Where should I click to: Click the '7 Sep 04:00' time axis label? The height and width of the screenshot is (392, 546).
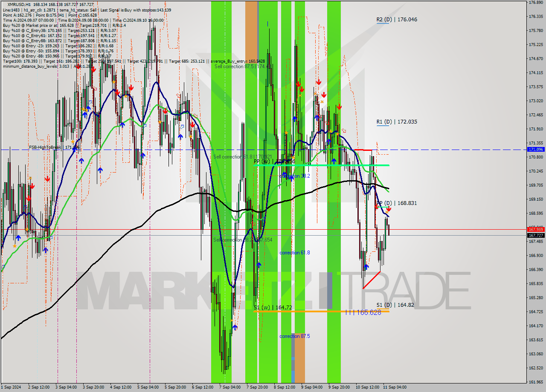tap(230, 387)
